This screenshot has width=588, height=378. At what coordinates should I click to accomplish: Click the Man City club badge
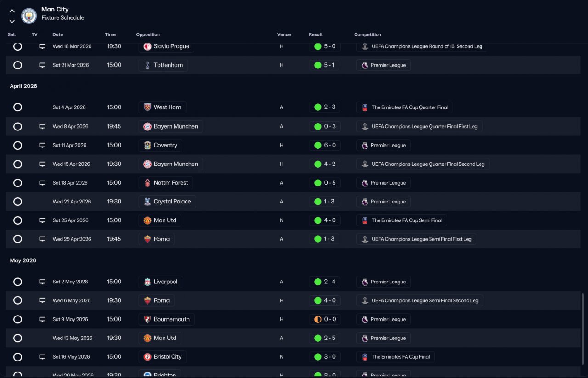point(29,16)
